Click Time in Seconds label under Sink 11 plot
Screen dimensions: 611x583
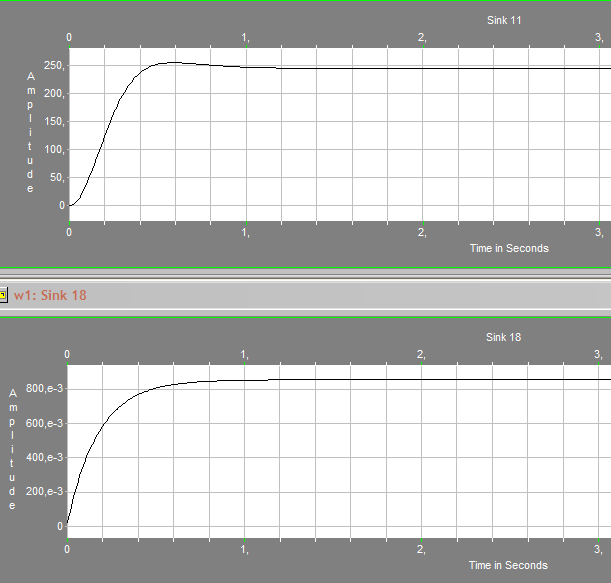click(x=509, y=248)
